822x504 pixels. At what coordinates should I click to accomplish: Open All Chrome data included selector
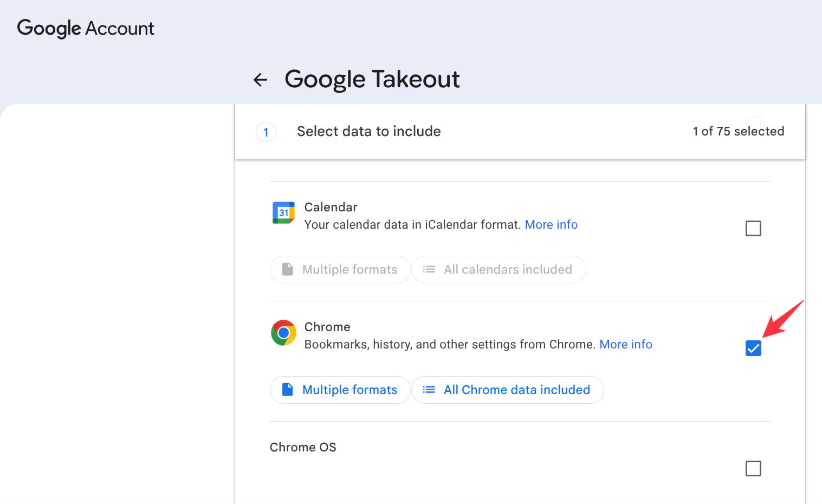508,390
